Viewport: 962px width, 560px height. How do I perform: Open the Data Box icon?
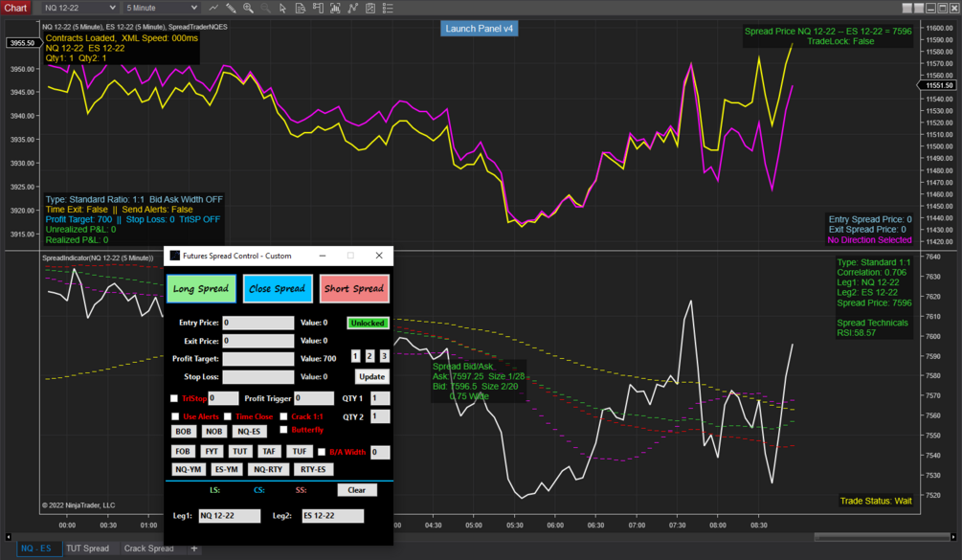[x=301, y=8]
